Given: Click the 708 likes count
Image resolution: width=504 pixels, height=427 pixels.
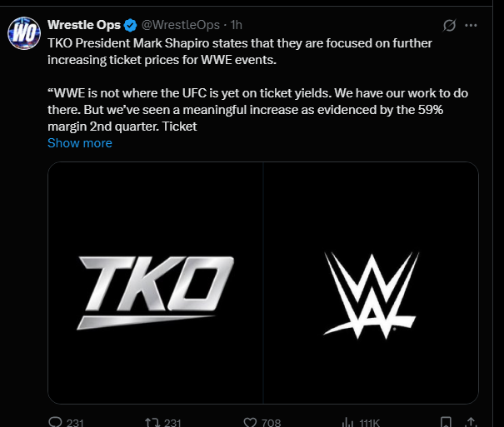Looking at the screenshot, I should point(271,422).
